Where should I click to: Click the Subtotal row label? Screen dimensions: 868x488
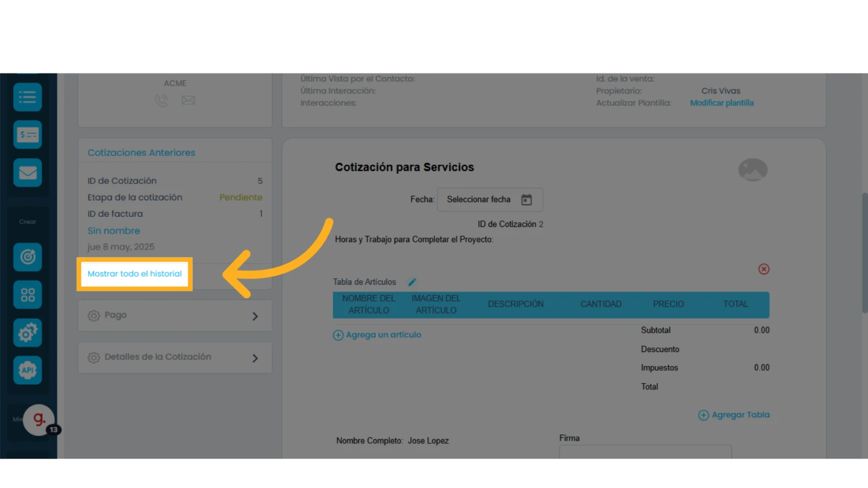[656, 330]
